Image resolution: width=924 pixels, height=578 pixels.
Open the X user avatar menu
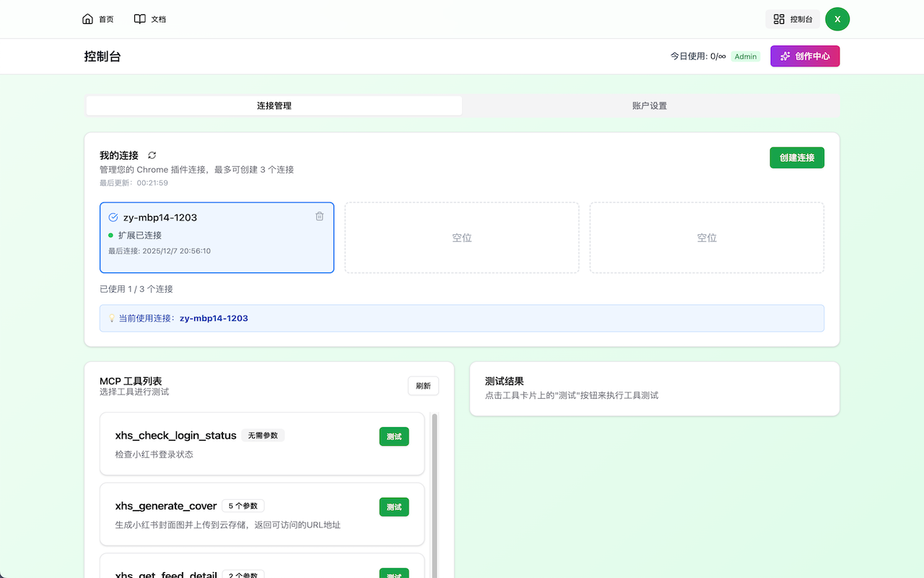pyautogui.click(x=837, y=19)
